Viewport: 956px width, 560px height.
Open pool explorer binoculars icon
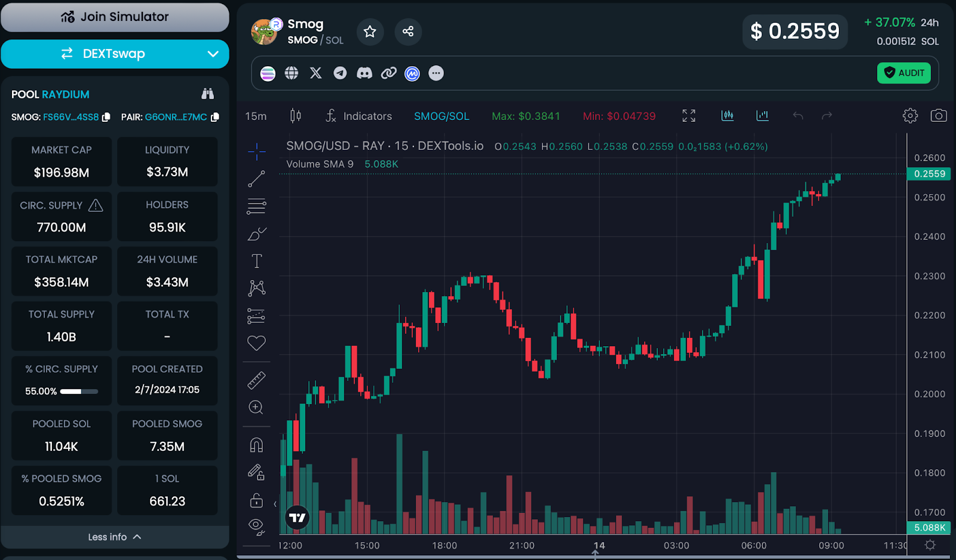point(207,94)
